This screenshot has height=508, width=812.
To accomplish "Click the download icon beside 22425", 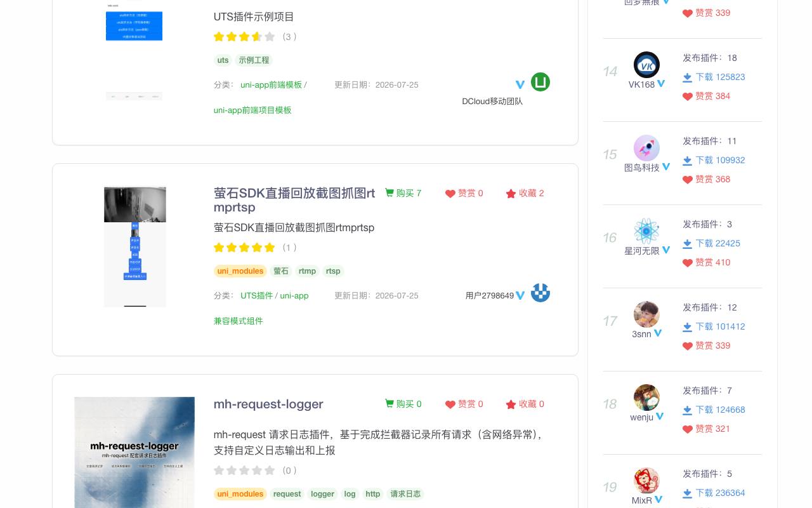I will pos(687,244).
